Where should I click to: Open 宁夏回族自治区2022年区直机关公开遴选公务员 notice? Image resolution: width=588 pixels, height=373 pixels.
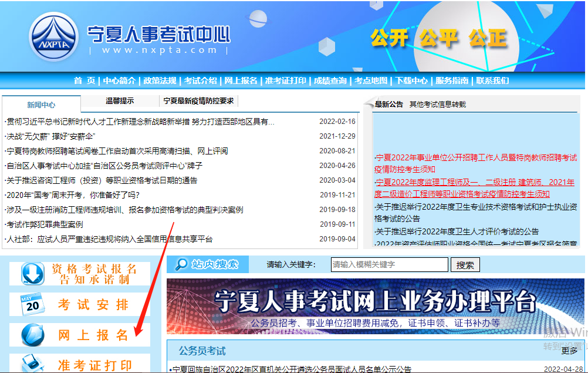click(x=290, y=369)
